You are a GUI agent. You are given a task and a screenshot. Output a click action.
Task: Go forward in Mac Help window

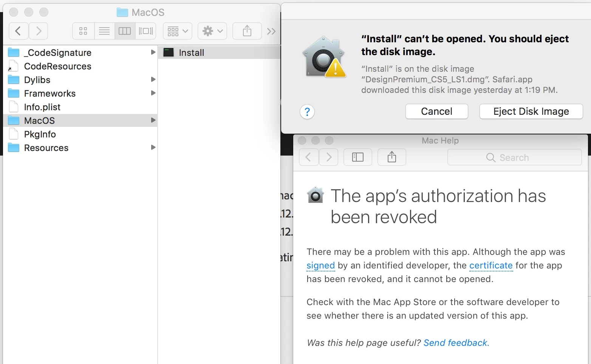pos(328,157)
